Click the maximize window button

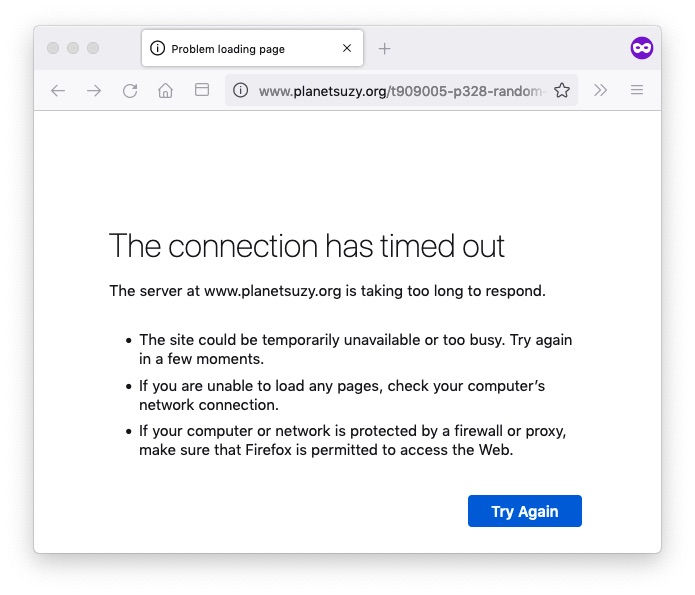(x=93, y=48)
